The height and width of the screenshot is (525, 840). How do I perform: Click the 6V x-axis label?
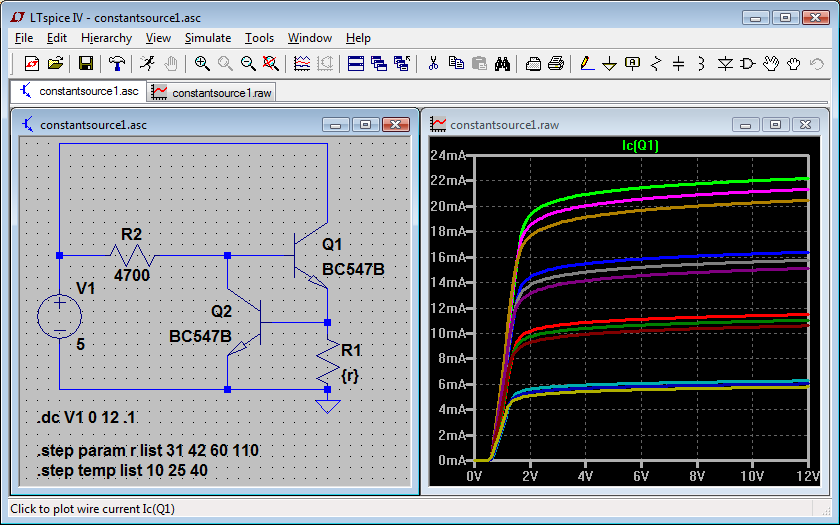[x=640, y=476]
